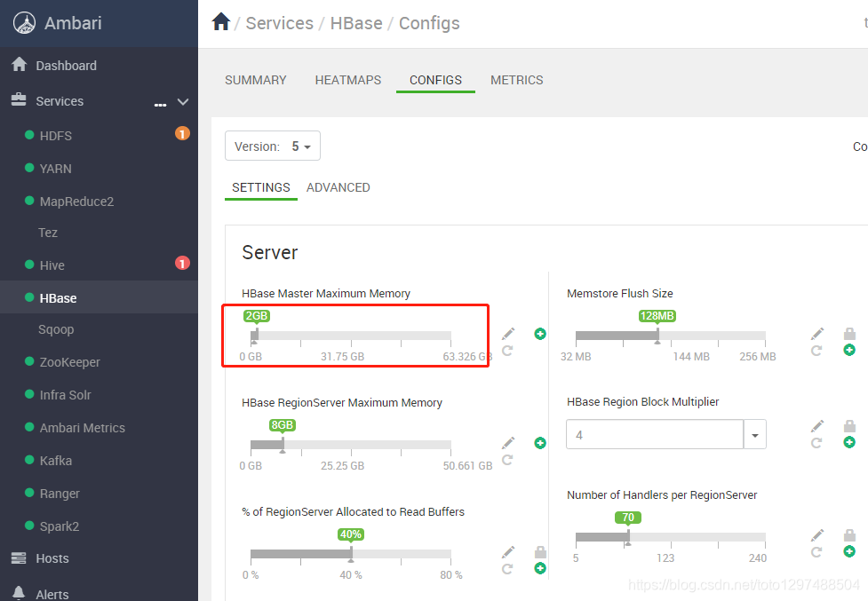
Task: Open HBase Region Block Multiplier dropdown
Action: pyautogui.click(x=755, y=435)
